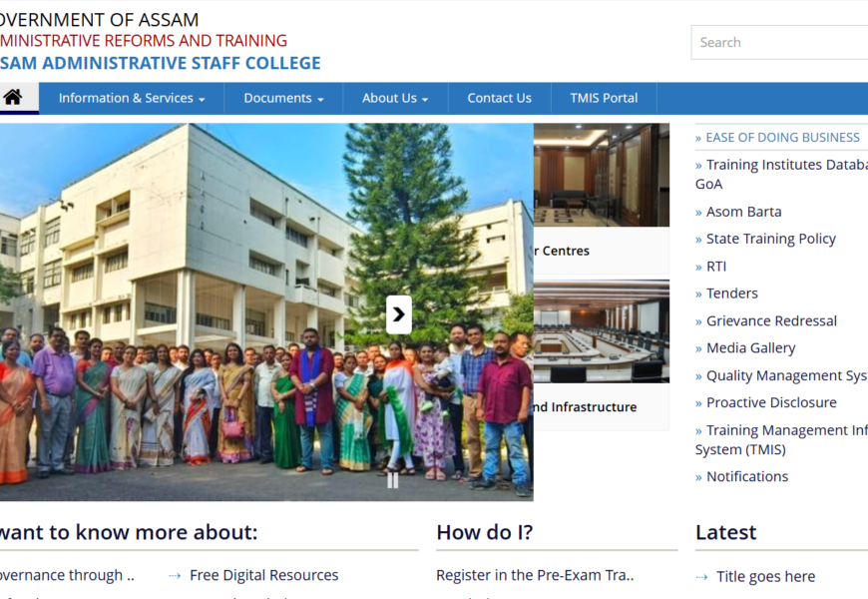Open Grievance Redressal page
868x599 pixels.
771,320
